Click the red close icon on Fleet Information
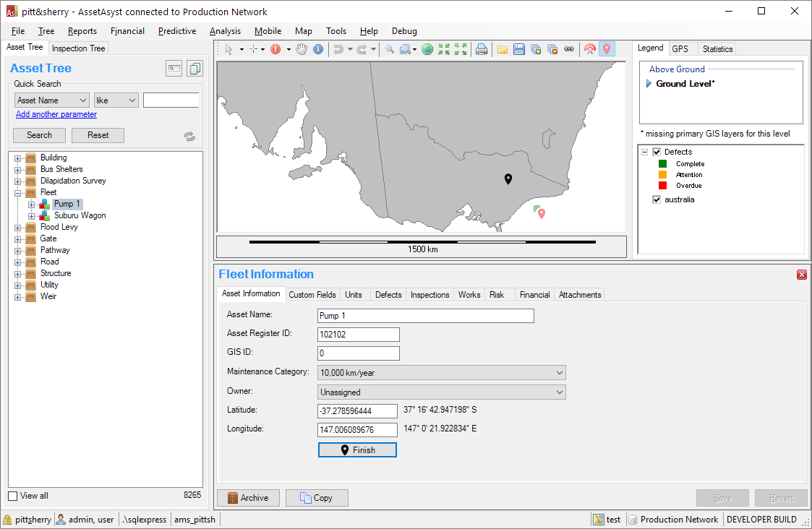The image size is (812, 529). click(x=801, y=275)
